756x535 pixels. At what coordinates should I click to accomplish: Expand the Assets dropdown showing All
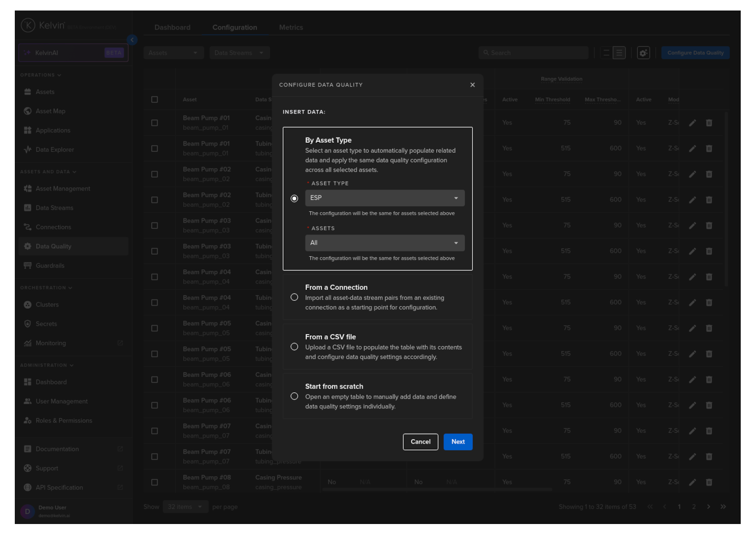point(384,243)
